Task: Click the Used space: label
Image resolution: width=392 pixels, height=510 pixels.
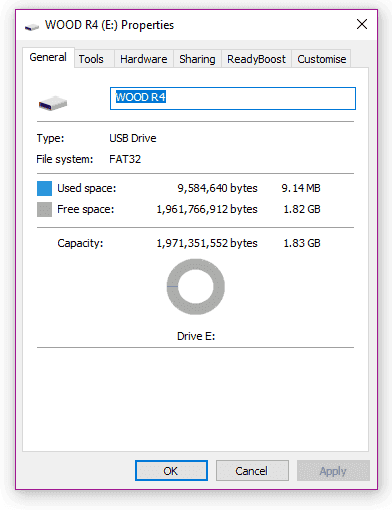Action: point(87,188)
